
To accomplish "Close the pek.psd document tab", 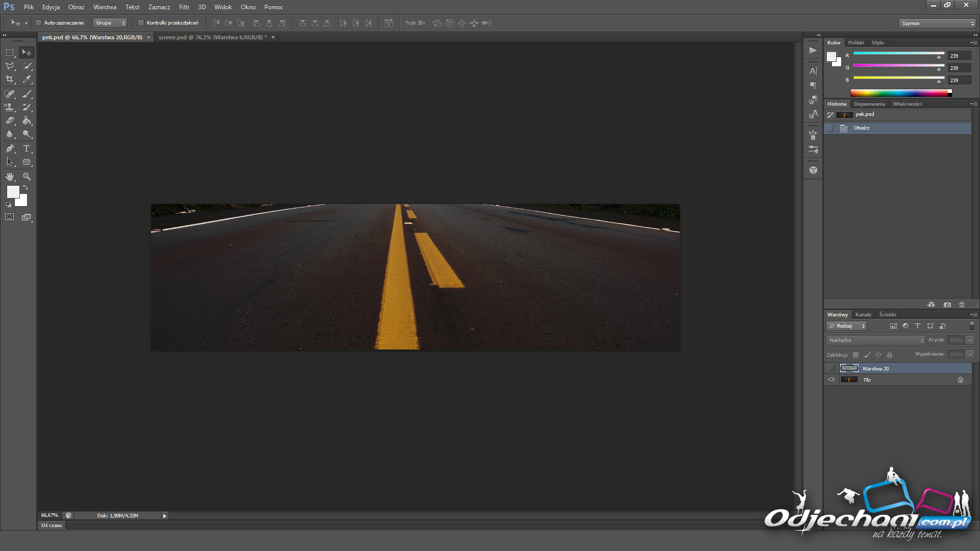I will 149,37.
